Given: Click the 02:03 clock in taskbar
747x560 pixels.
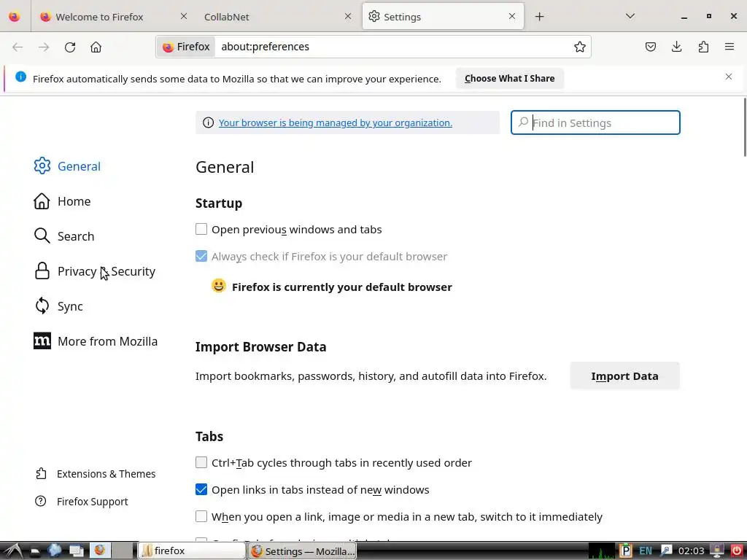Looking at the screenshot, I should [691, 551].
